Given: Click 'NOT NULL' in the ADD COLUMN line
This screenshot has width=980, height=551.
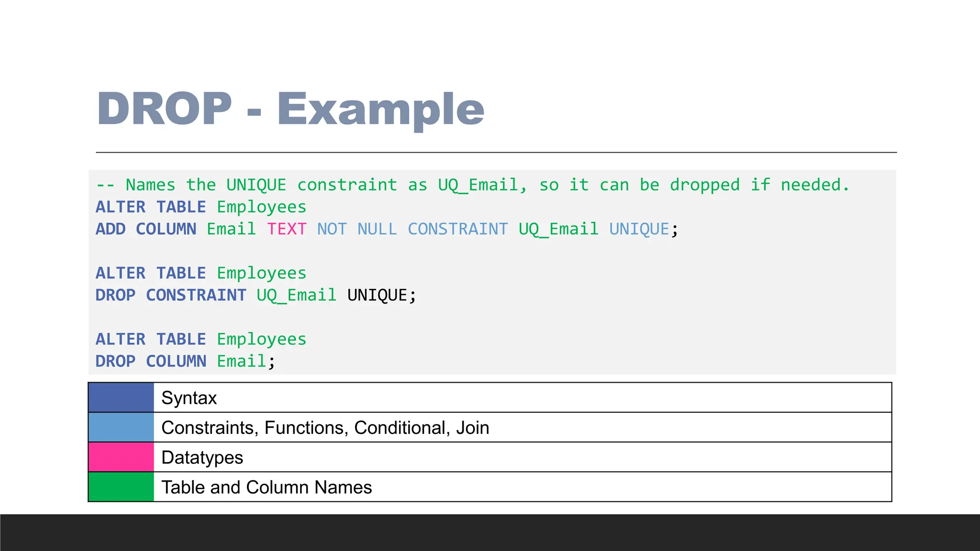Looking at the screenshot, I should click(x=357, y=229).
